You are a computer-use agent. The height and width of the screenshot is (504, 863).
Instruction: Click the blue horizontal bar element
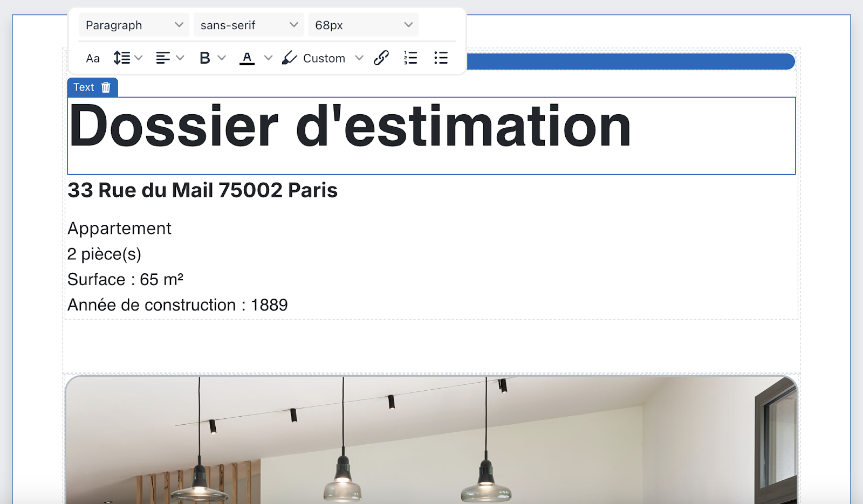(x=631, y=61)
